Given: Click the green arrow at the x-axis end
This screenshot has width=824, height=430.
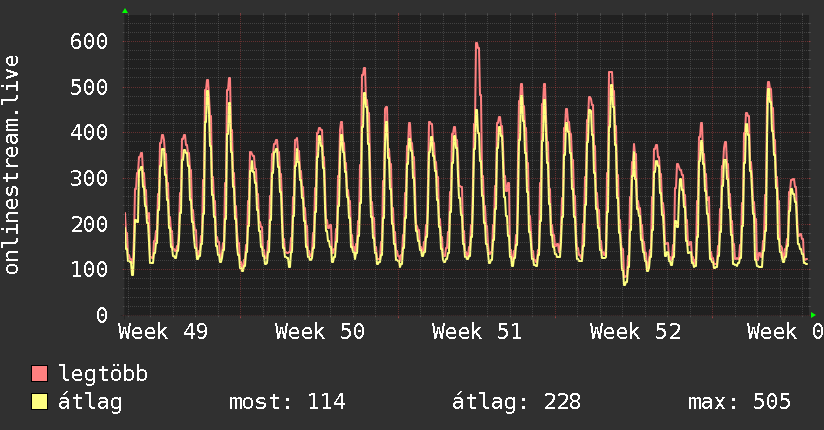Looking at the screenshot, I should tap(813, 315).
